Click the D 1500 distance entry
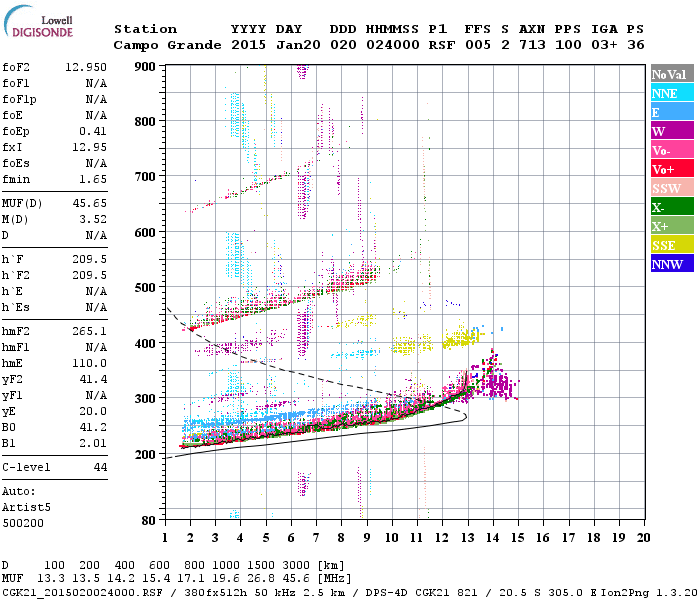 pos(261,566)
